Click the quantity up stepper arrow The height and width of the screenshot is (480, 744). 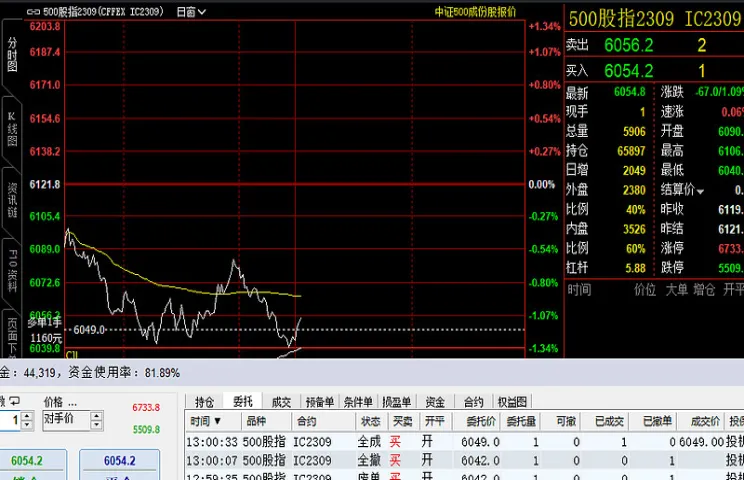coord(27,416)
